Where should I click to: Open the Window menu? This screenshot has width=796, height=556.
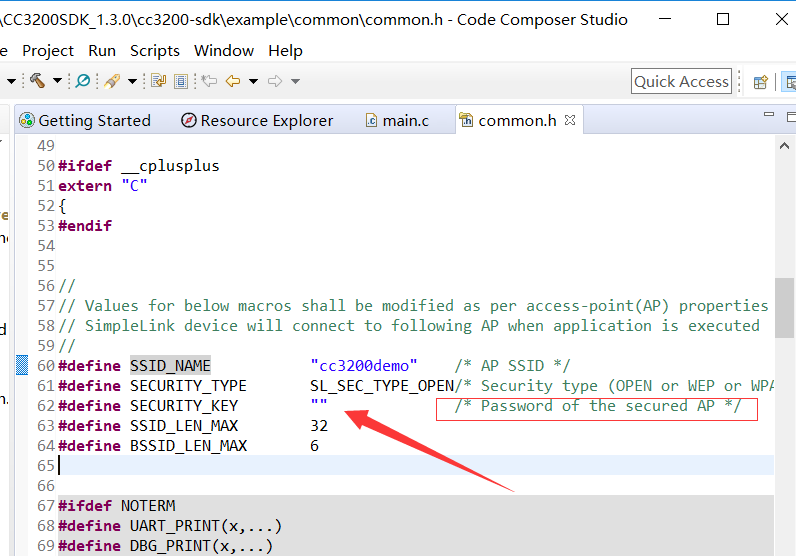224,51
